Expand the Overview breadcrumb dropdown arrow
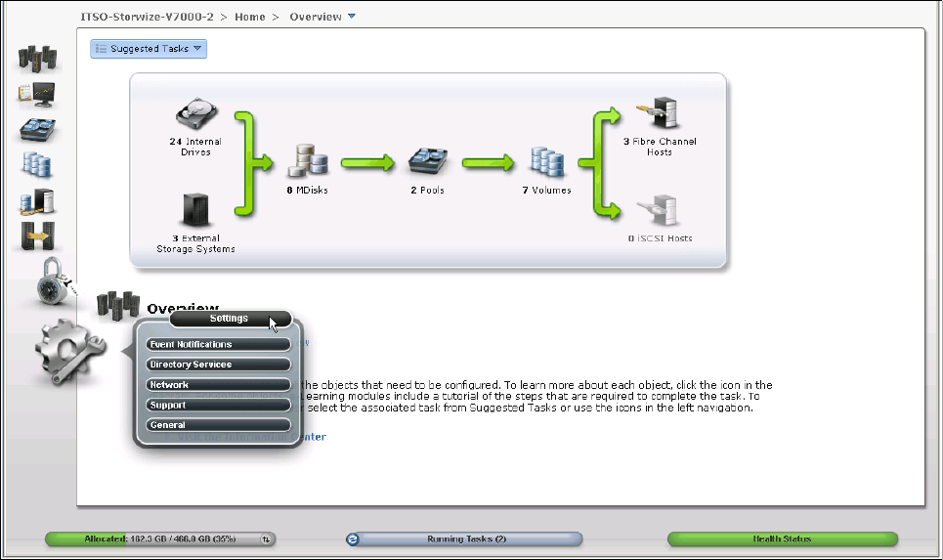Viewport: 943px width, 560px height. click(x=351, y=17)
